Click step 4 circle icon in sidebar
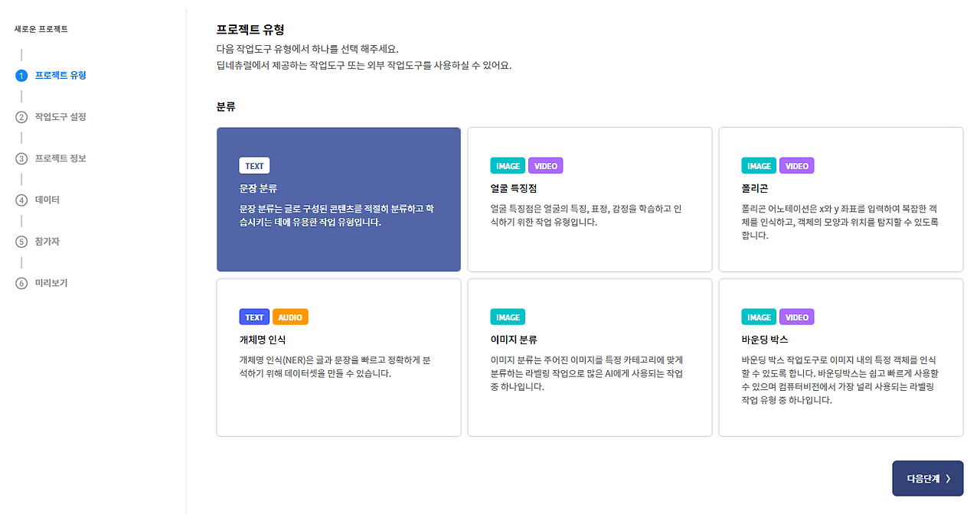The width and height of the screenshot is (980, 514). pos(21,200)
